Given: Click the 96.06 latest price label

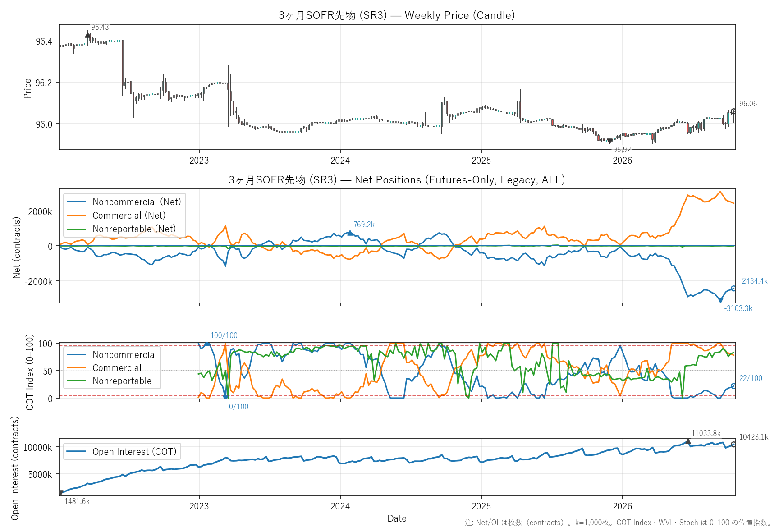Looking at the screenshot, I should [748, 104].
